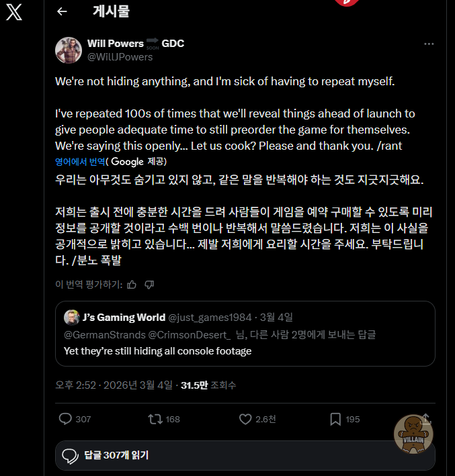This screenshot has height=476, width=455.
Task: Repost using the icon showing 168
Action: (155, 419)
